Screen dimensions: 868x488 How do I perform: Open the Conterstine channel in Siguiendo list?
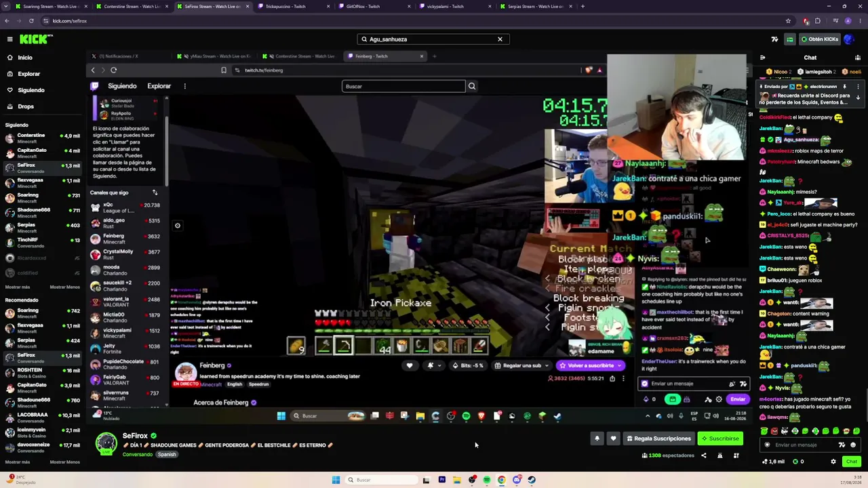point(42,138)
